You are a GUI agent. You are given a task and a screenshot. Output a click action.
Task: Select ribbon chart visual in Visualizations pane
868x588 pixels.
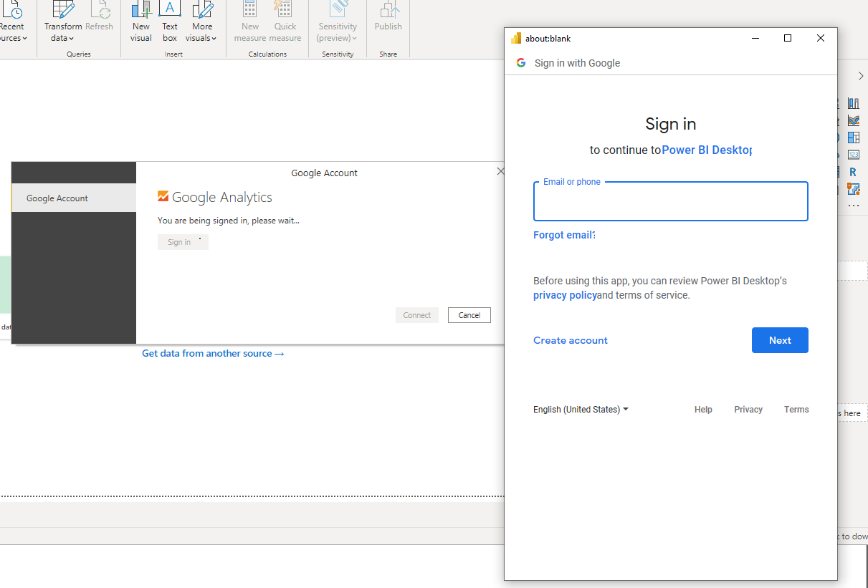[x=853, y=120]
